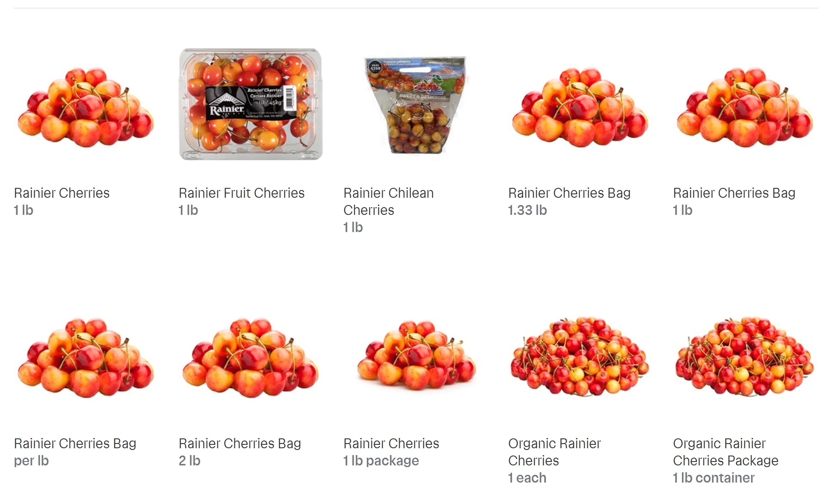Image resolution: width=827 pixels, height=504 pixels.
Task: Open the Rainier Cherries 1 lb product image
Action: tap(85, 107)
